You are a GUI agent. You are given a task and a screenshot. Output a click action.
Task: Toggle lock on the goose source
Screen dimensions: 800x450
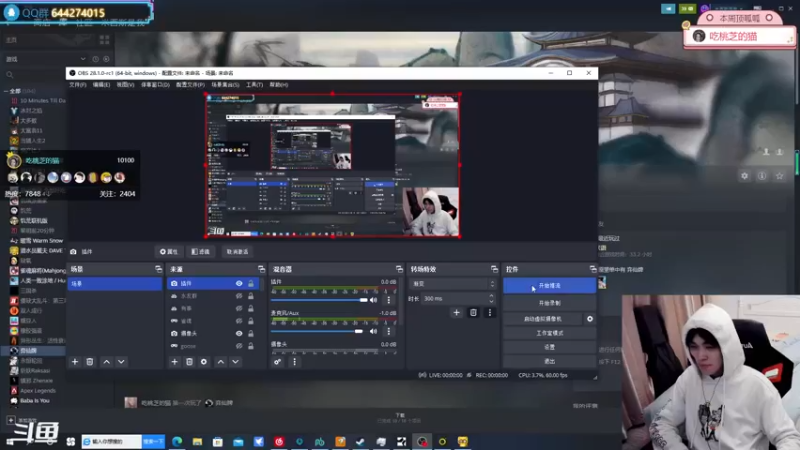pyautogui.click(x=251, y=346)
